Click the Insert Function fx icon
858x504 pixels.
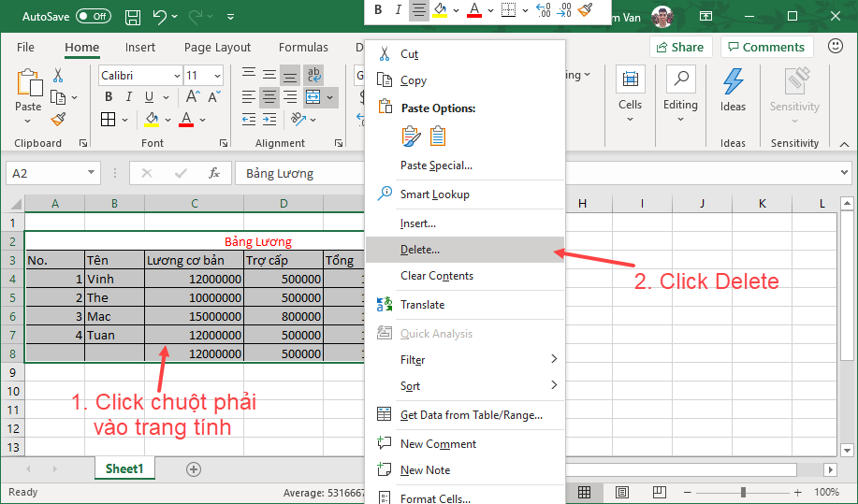(214, 173)
